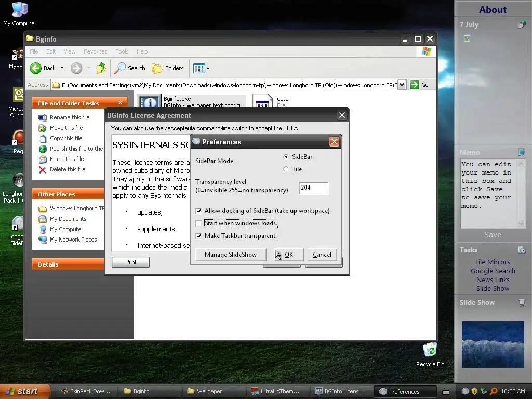Open the Favorites menu in Explorer
The height and width of the screenshot is (399, 532).
coord(96,51)
